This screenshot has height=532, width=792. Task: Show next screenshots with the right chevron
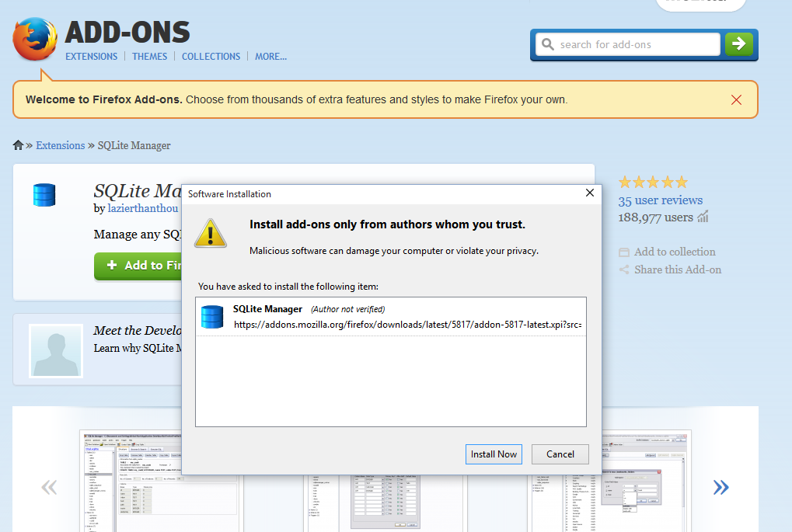(720, 487)
